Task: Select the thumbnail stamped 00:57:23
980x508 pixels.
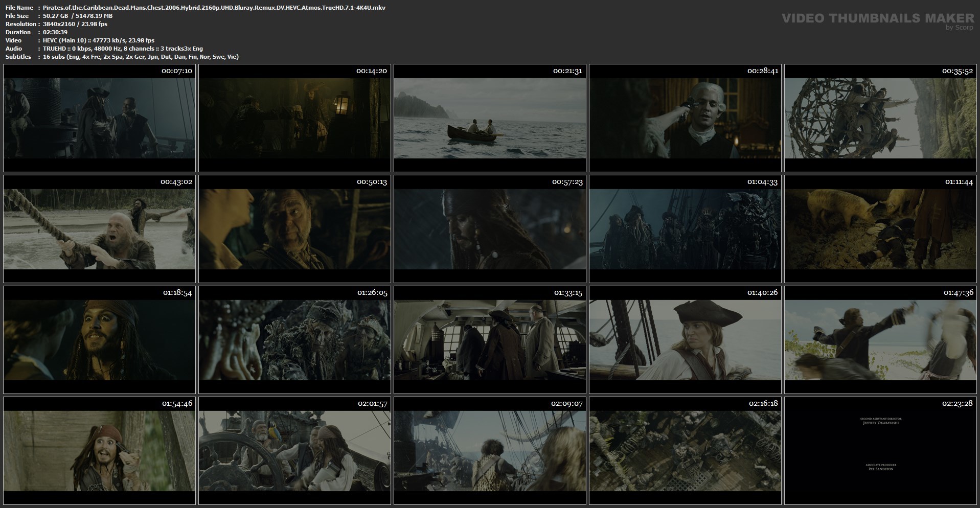Action: [x=490, y=229]
